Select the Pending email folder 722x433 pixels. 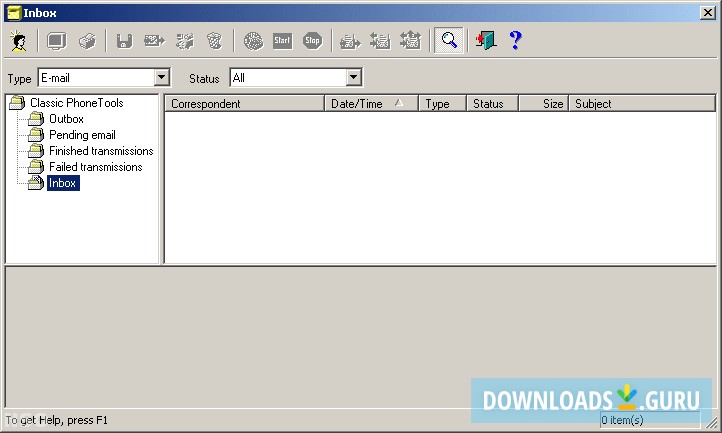[x=82, y=135]
